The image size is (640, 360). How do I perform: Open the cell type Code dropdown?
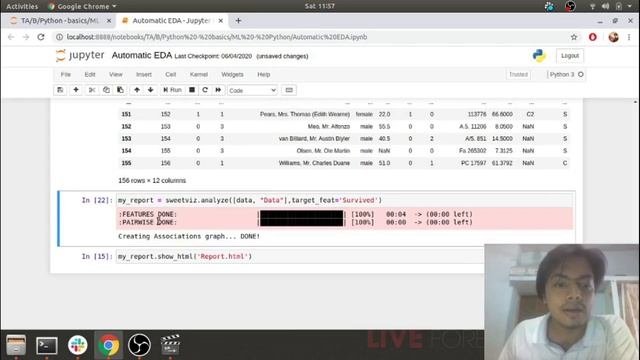click(252, 90)
